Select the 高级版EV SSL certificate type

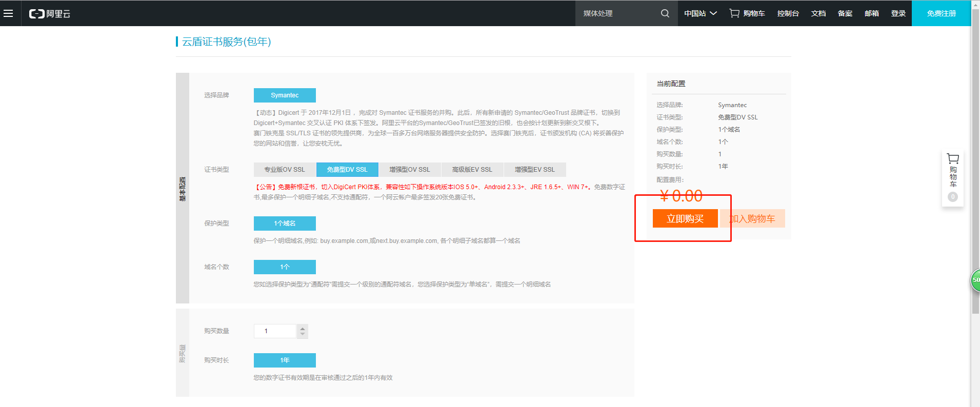[472, 170]
